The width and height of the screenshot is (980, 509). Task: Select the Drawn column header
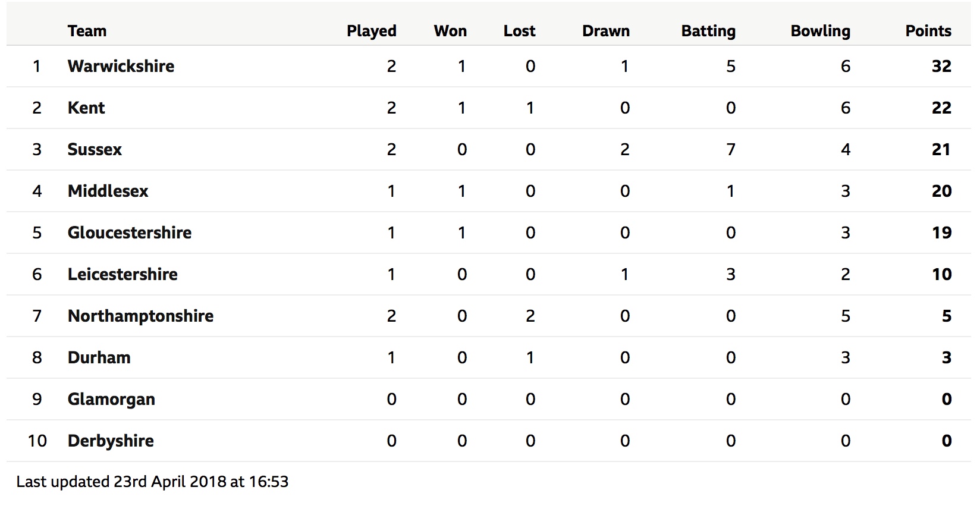pos(606,31)
